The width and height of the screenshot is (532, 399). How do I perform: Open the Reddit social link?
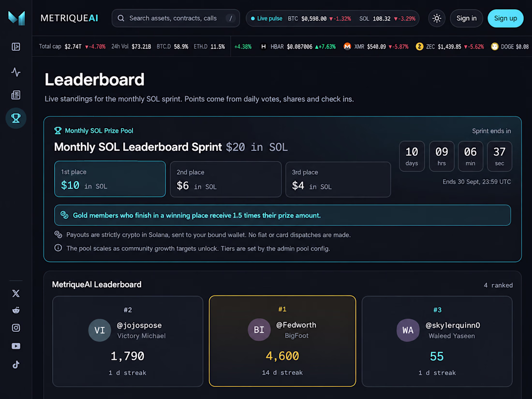pyautogui.click(x=16, y=310)
